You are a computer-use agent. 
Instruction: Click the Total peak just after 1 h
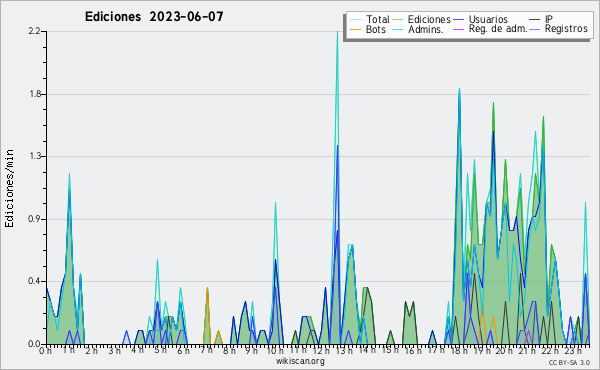pos(69,175)
